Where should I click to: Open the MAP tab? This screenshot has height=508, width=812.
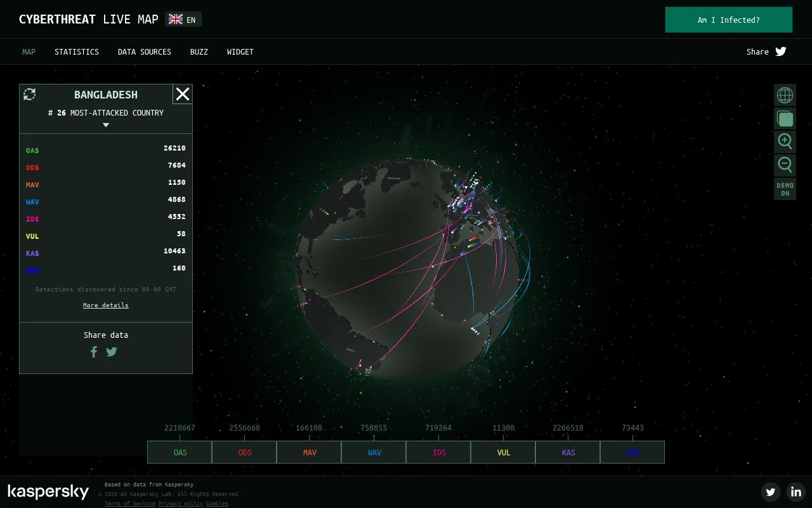tap(29, 51)
